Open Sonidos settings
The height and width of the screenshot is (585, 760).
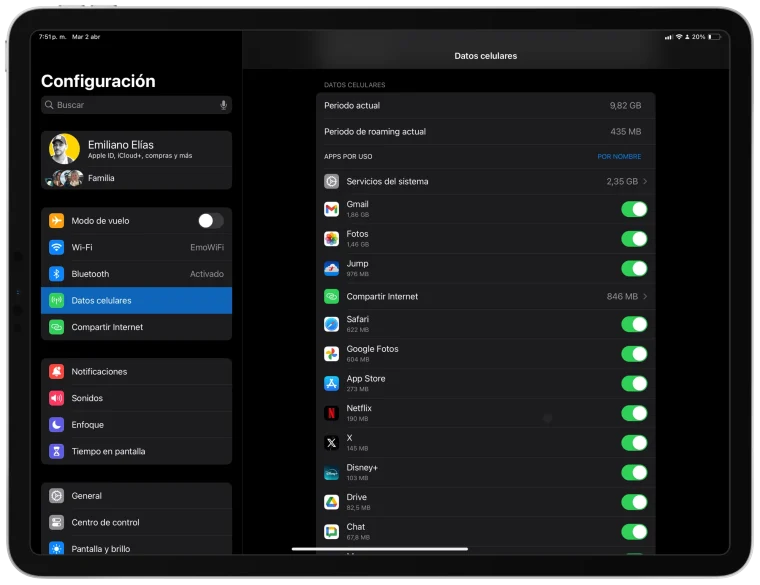point(136,398)
